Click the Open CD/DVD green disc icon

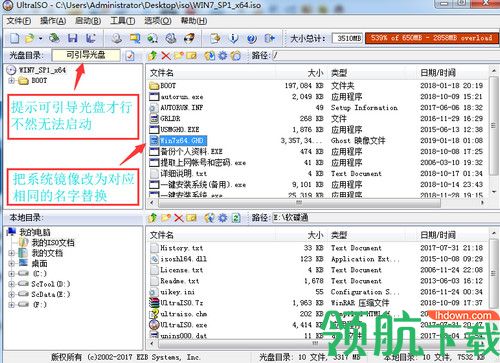coord(54,38)
